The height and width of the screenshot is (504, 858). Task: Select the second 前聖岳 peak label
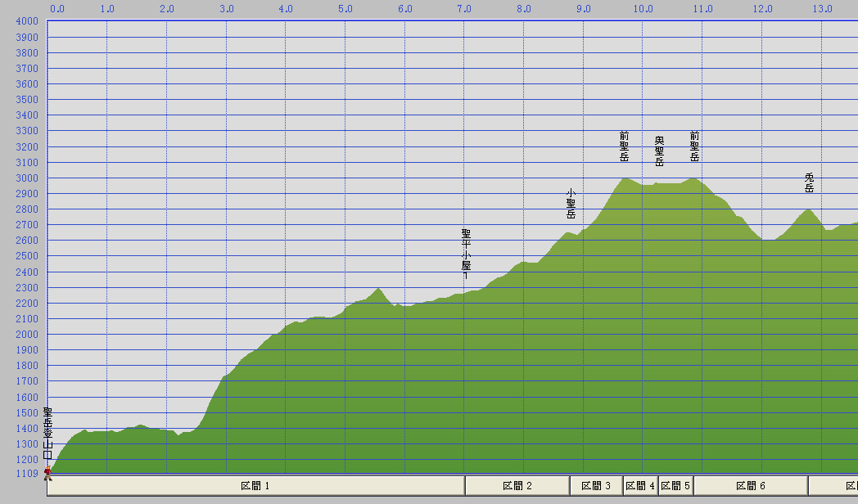tap(694, 146)
